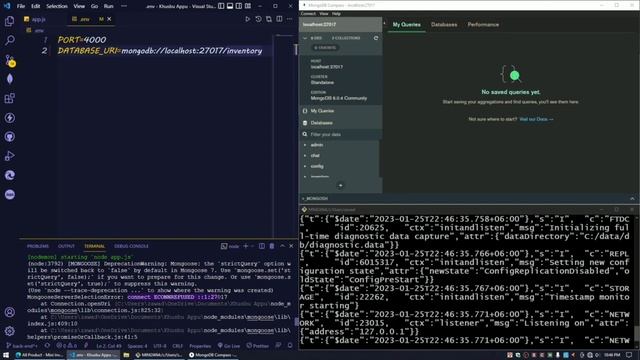The height and width of the screenshot is (360, 640).
Task: Refresh databases in Compass sidebar
Action: tap(376, 38)
